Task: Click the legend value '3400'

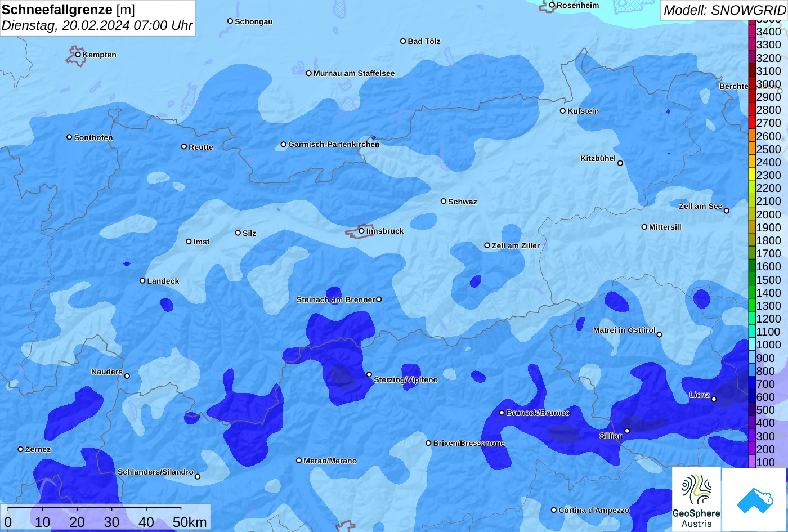Action: click(769, 32)
